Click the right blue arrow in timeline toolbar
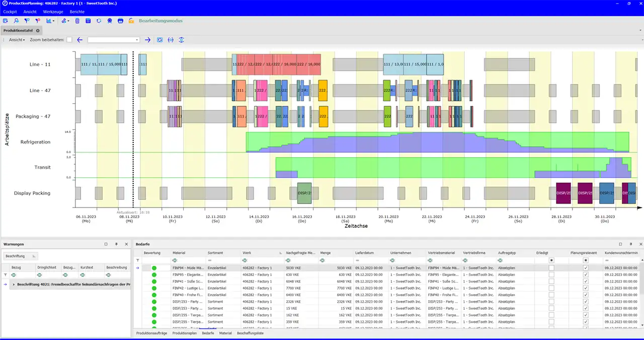This screenshot has height=340, width=644. [147, 40]
